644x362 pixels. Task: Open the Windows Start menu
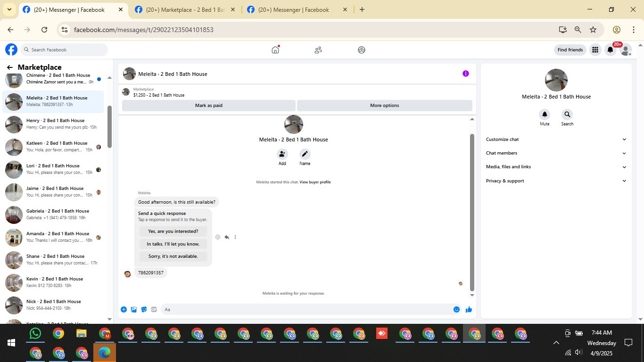(11, 343)
